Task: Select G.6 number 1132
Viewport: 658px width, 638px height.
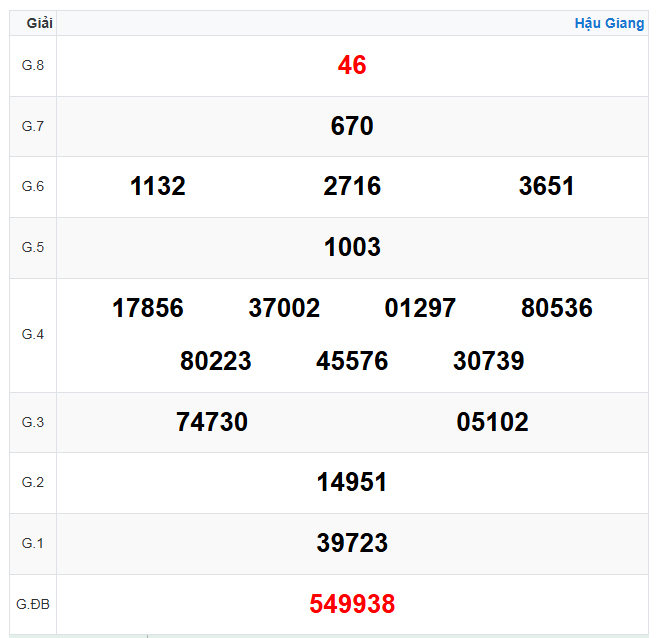Action: click(158, 186)
